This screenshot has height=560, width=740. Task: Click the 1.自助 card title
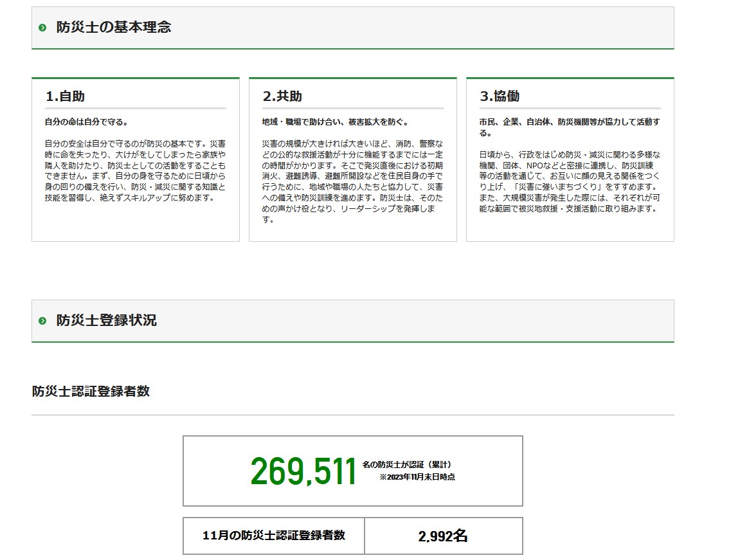pyautogui.click(x=65, y=96)
